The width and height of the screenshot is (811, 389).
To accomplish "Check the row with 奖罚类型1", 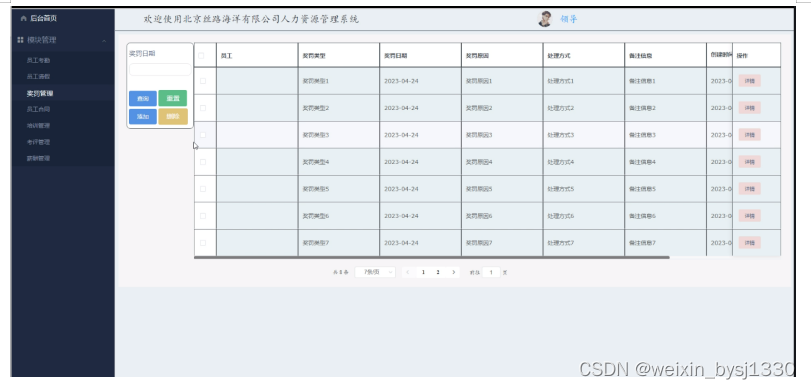I will coord(203,81).
